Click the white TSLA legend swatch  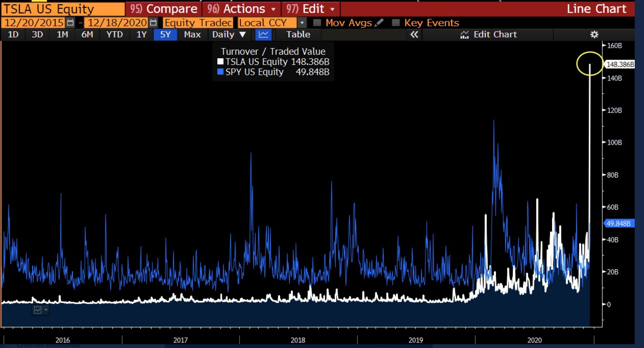tap(220, 62)
